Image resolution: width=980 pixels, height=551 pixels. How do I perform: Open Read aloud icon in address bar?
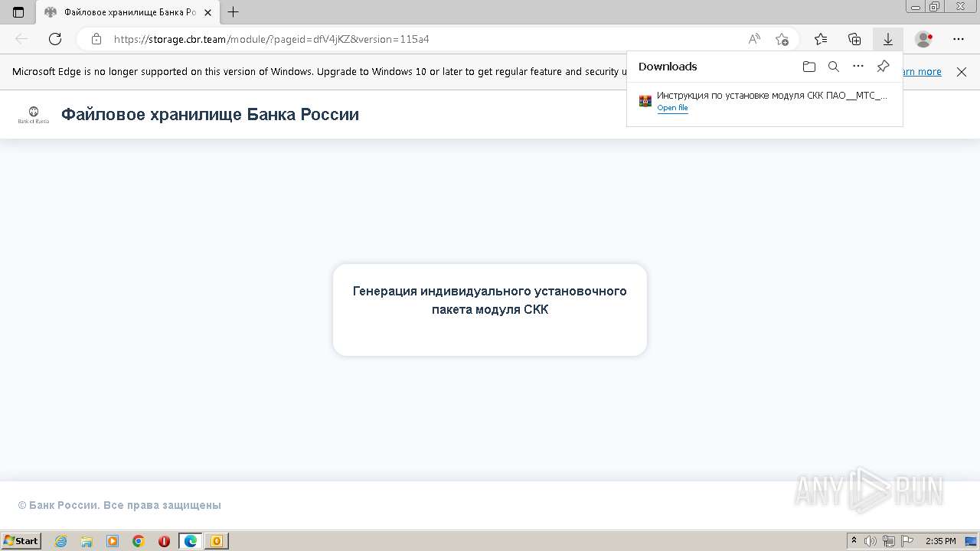coord(754,39)
